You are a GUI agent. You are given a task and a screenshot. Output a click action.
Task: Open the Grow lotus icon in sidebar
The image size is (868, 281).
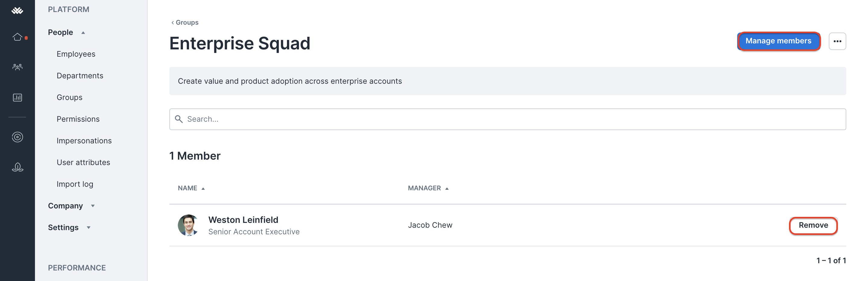click(17, 167)
